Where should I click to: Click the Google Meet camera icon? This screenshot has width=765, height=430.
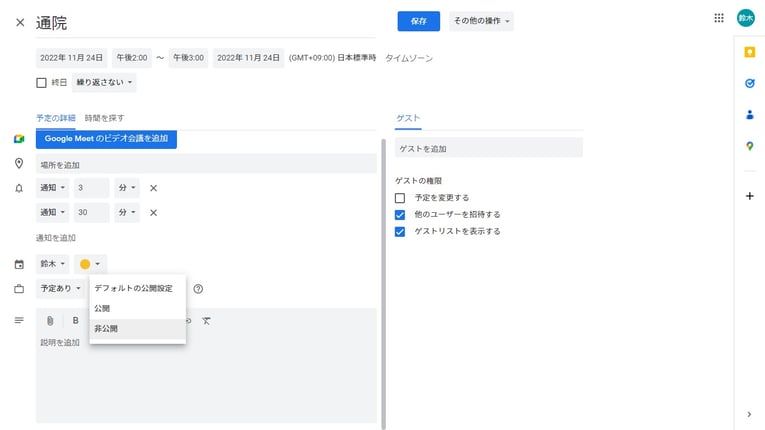[19, 139]
